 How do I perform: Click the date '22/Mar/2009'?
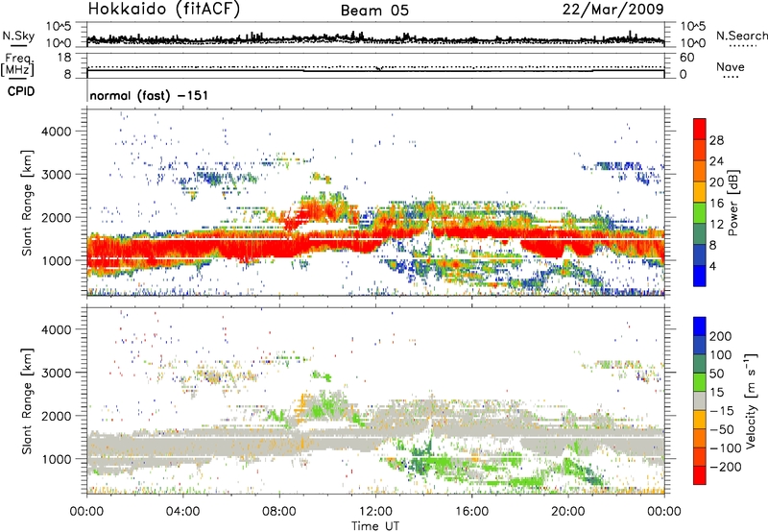612,9
